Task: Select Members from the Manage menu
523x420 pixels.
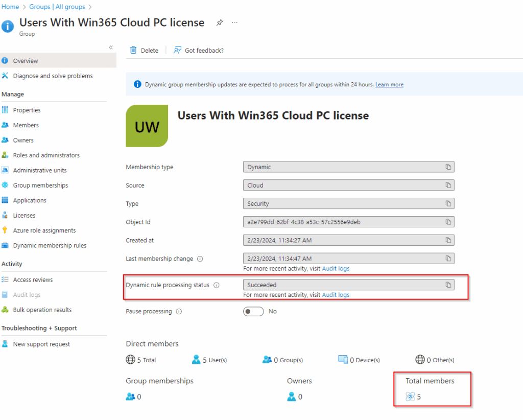Action: [26, 125]
